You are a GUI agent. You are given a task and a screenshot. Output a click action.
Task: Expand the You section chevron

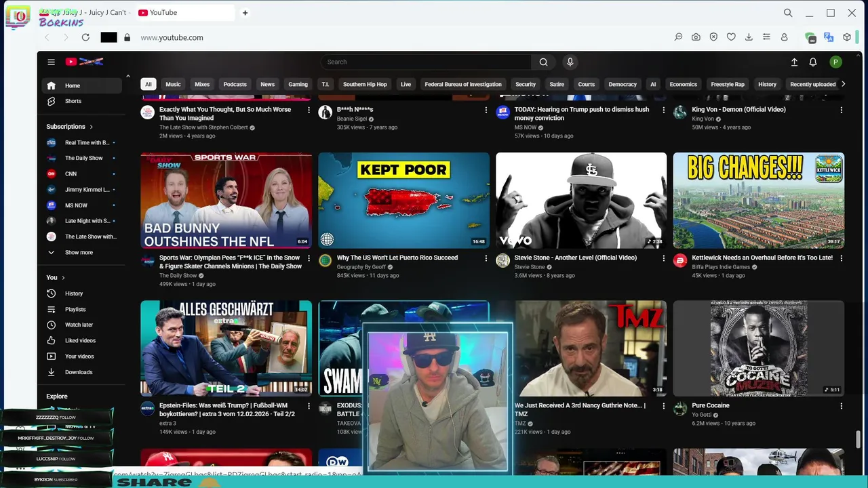[63, 277]
